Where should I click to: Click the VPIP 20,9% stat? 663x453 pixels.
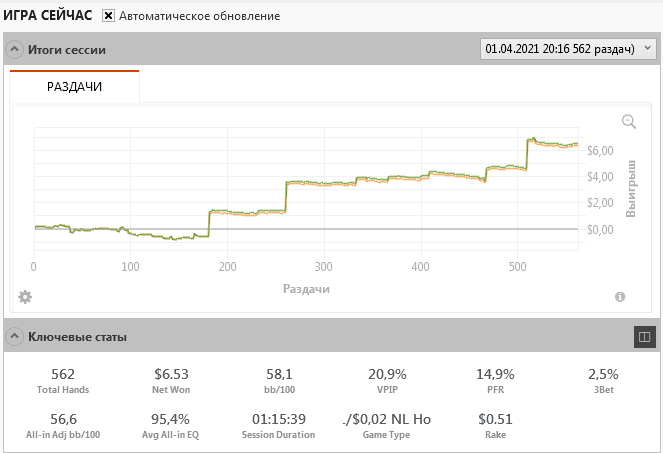coord(386,380)
